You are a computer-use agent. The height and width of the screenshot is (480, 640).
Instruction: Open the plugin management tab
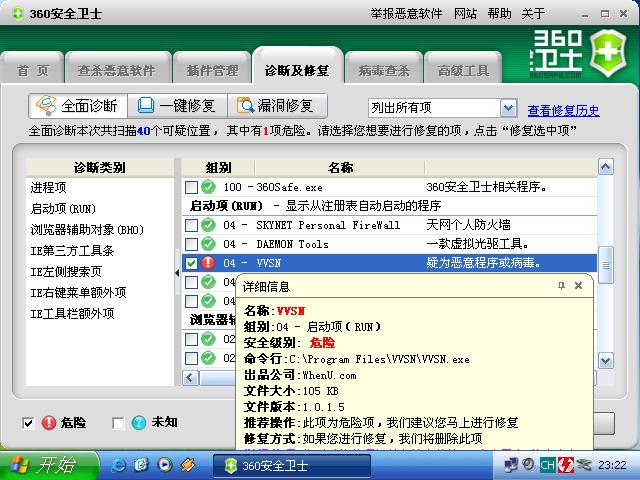(x=212, y=69)
